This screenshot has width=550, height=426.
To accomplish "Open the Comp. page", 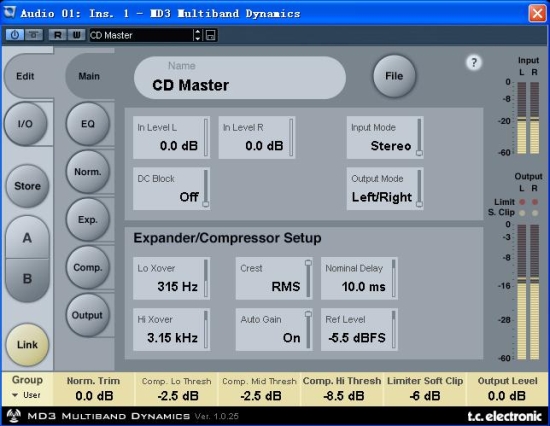I will [88, 267].
